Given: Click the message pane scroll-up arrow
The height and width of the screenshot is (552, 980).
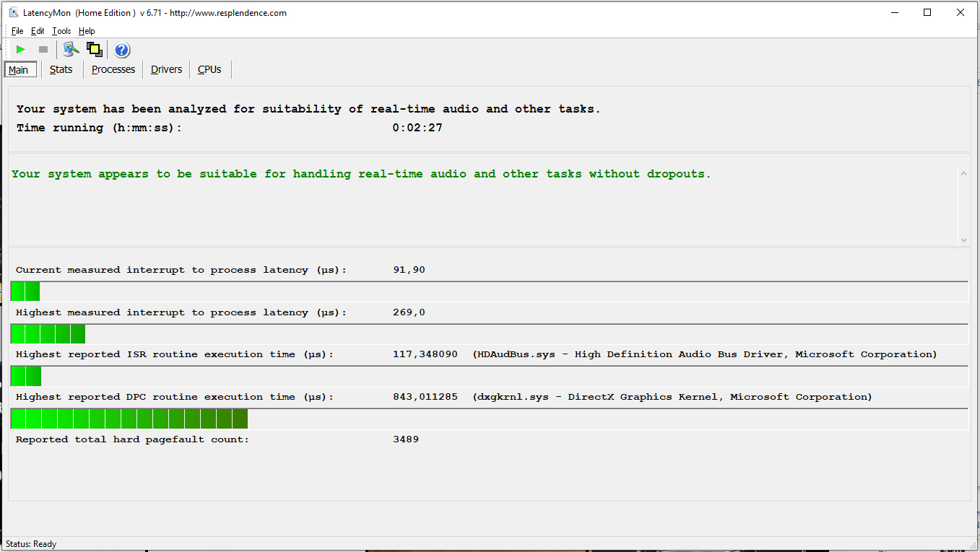Looking at the screenshot, I should coord(963,173).
